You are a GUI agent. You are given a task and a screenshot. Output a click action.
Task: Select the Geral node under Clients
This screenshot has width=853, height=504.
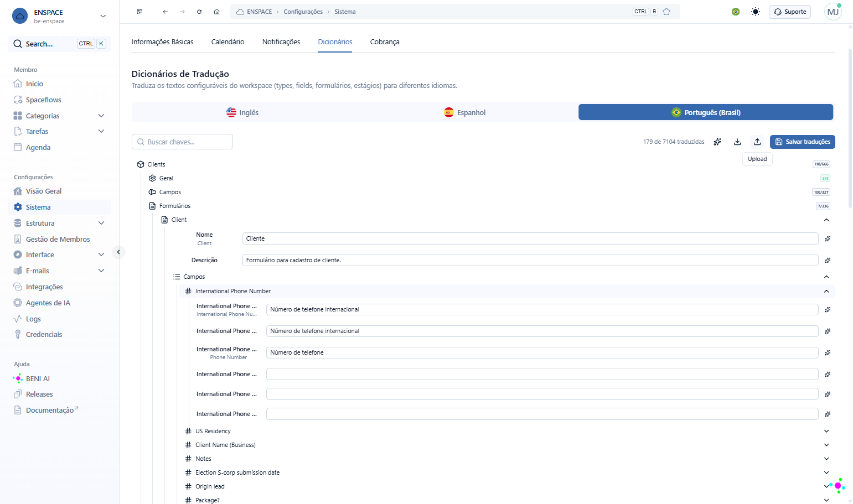pos(166,178)
